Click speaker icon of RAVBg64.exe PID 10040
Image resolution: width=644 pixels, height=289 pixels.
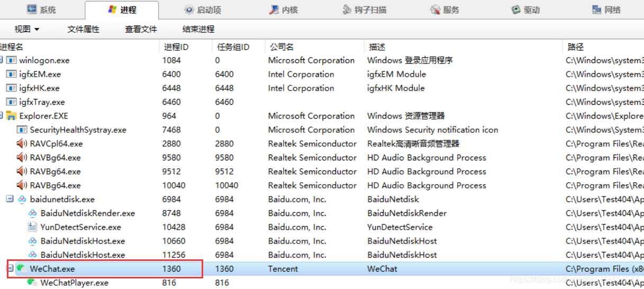pos(22,185)
